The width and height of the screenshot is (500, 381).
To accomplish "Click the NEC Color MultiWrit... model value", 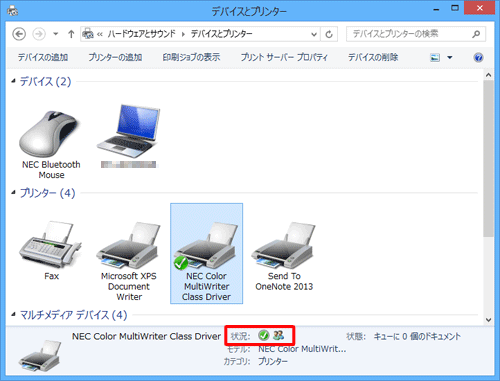I will (302, 349).
